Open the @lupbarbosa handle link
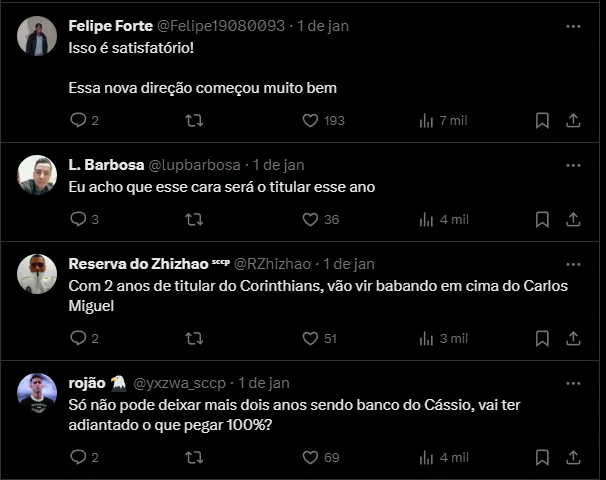Viewport: 606px width, 480px height. coord(196,164)
